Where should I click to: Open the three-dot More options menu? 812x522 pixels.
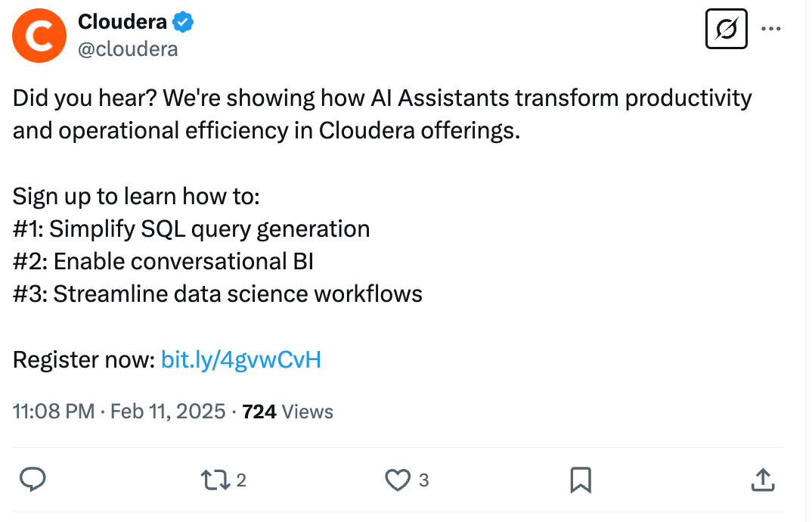click(x=771, y=30)
